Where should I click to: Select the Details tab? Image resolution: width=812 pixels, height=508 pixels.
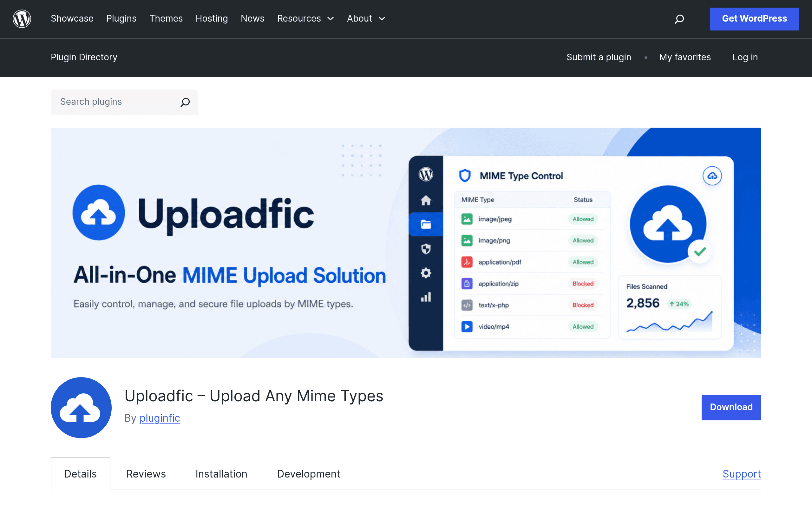click(81, 474)
